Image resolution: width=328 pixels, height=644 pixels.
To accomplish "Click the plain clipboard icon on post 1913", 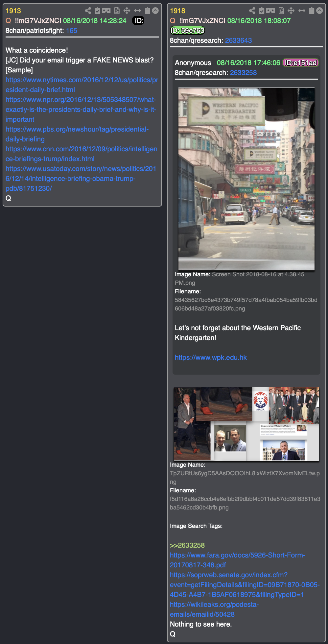I will click(148, 11).
